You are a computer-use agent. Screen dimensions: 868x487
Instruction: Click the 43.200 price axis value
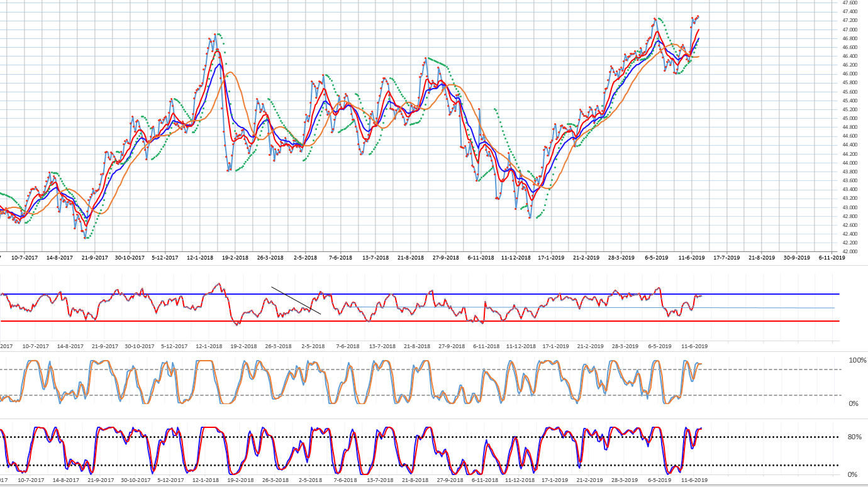point(849,198)
